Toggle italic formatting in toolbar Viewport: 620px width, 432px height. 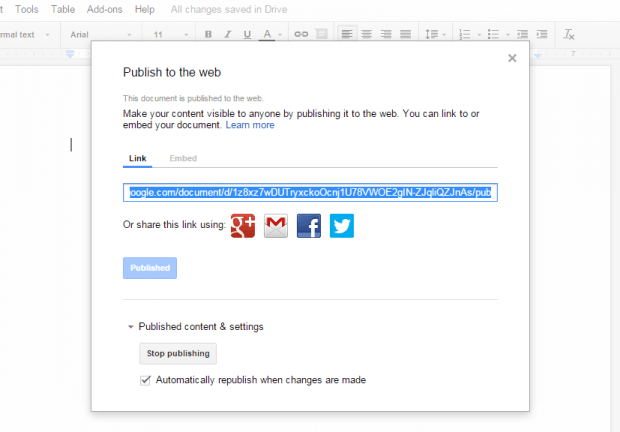[228, 35]
